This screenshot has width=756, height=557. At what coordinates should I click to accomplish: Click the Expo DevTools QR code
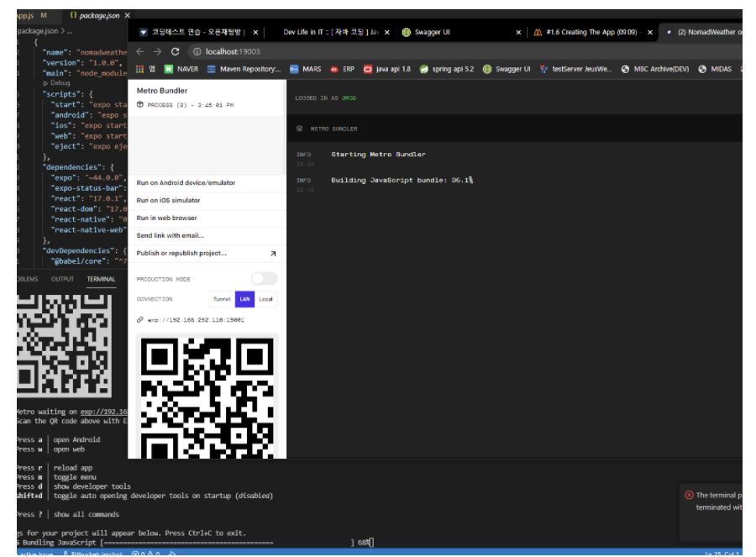(x=207, y=397)
